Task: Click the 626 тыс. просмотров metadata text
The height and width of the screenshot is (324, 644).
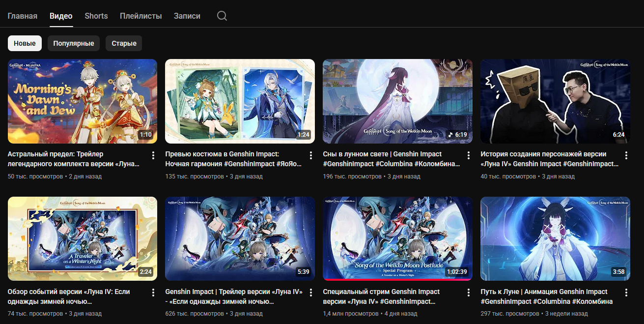Action: pos(195,313)
